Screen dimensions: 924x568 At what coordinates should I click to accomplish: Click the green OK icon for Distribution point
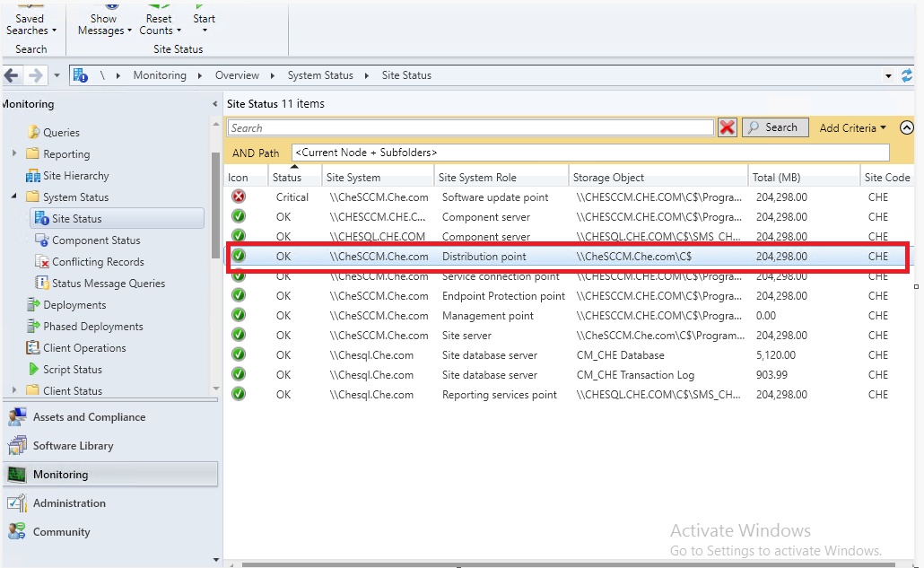click(x=238, y=256)
